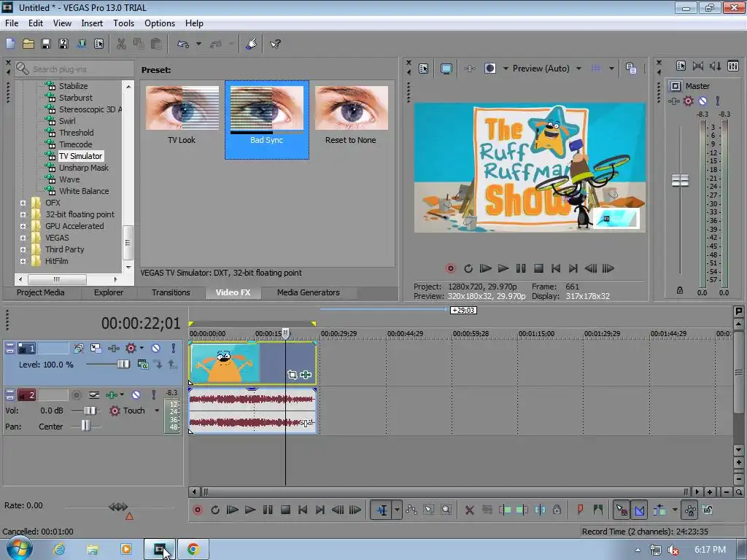Open Google Chrome from the taskbar
This screenshot has width=747, height=560.
(193, 549)
